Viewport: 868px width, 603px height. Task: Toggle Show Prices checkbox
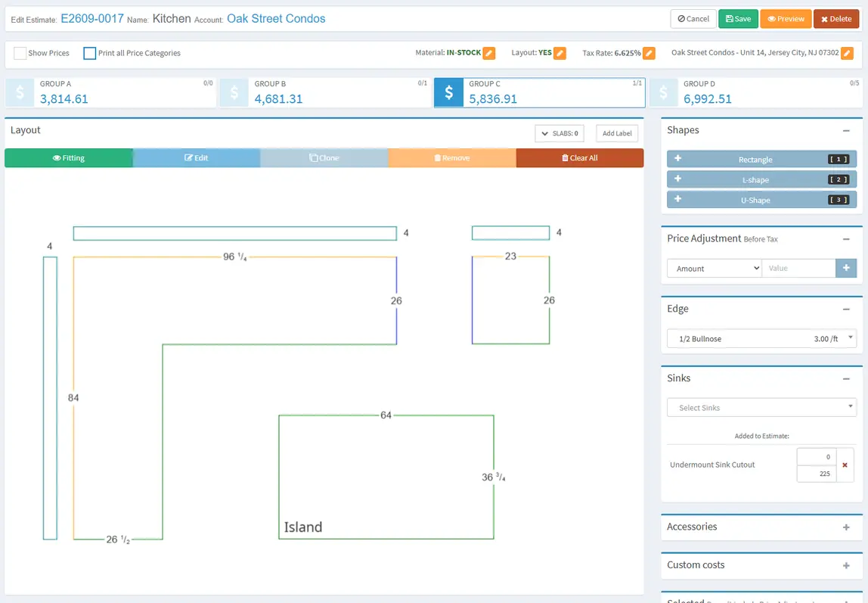[20, 53]
